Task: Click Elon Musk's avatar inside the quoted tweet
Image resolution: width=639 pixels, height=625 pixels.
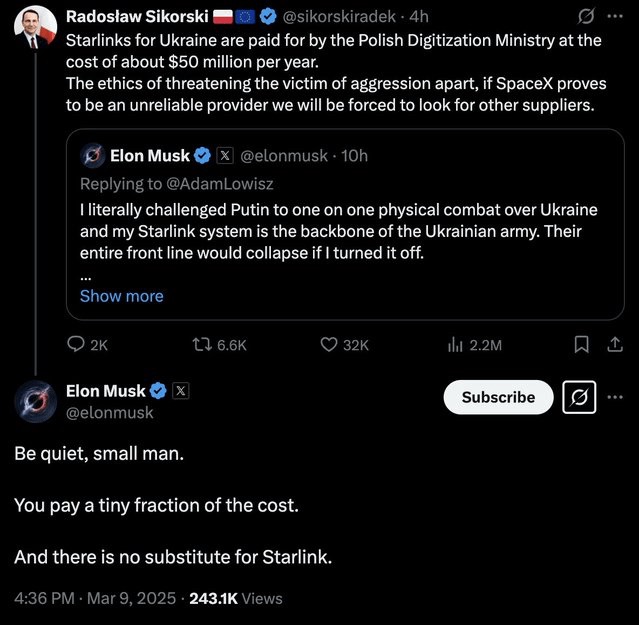Action: tap(93, 156)
